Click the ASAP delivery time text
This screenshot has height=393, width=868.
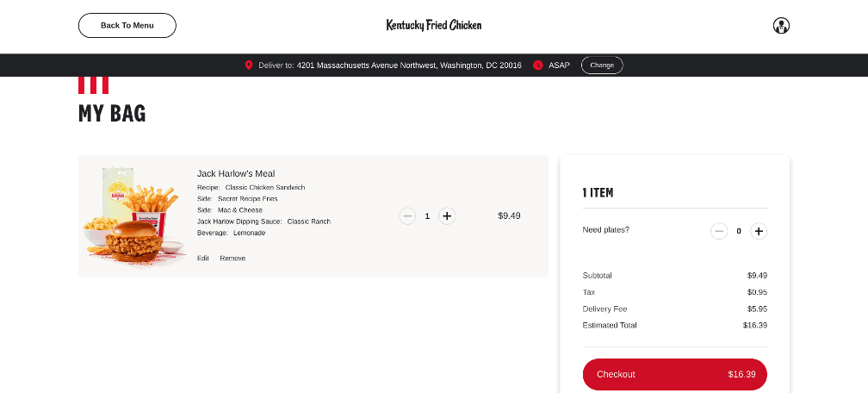tap(559, 65)
